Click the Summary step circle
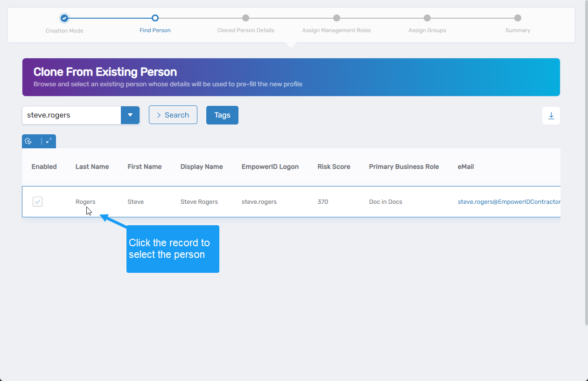The height and width of the screenshot is (381, 588). [x=518, y=18]
